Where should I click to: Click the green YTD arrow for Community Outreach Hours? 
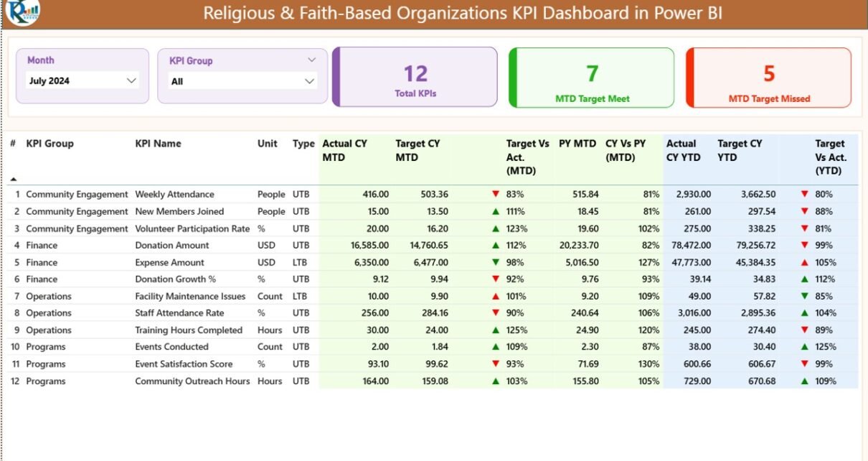pos(804,381)
